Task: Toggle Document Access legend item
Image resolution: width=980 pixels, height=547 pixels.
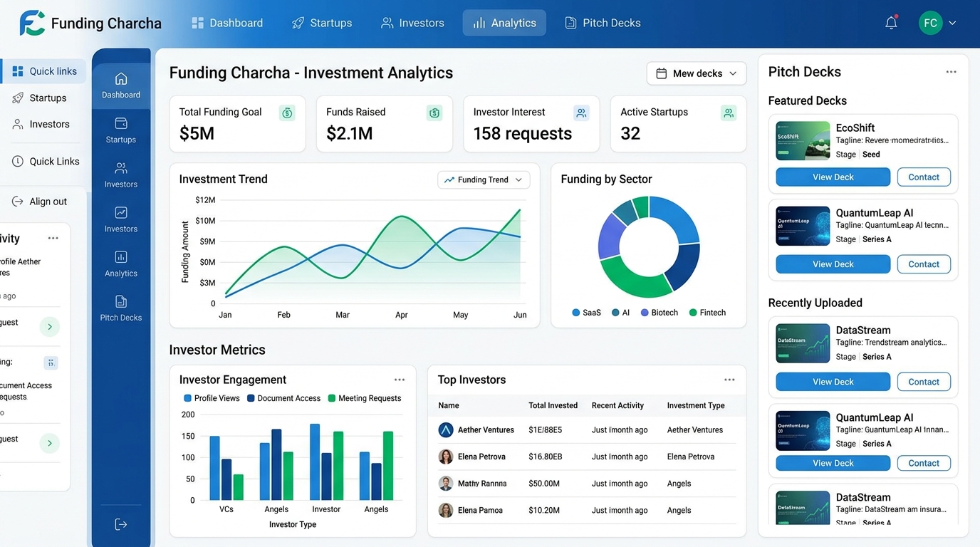Action: 284,398
